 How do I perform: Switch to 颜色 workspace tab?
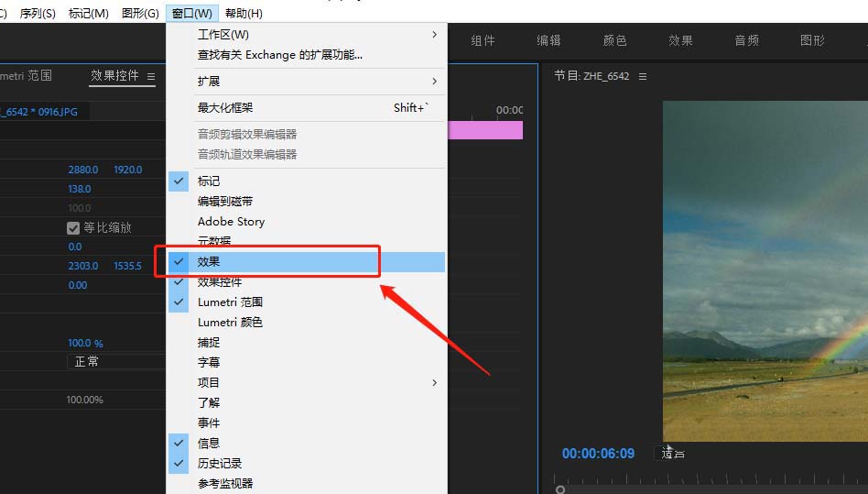pyautogui.click(x=614, y=40)
